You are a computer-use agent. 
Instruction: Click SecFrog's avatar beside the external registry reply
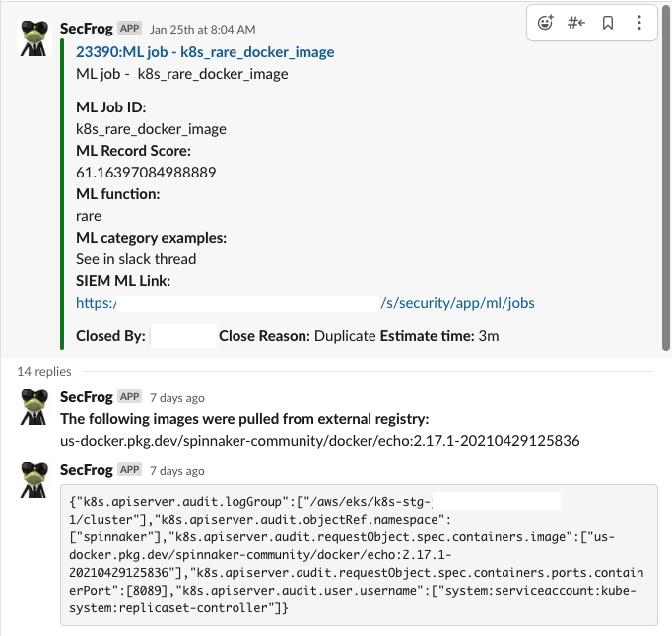(36, 408)
